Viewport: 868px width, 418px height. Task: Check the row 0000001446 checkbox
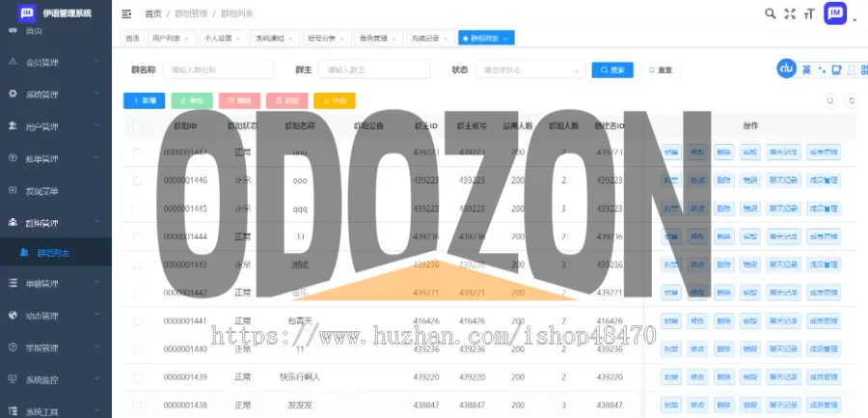pyautogui.click(x=137, y=181)
